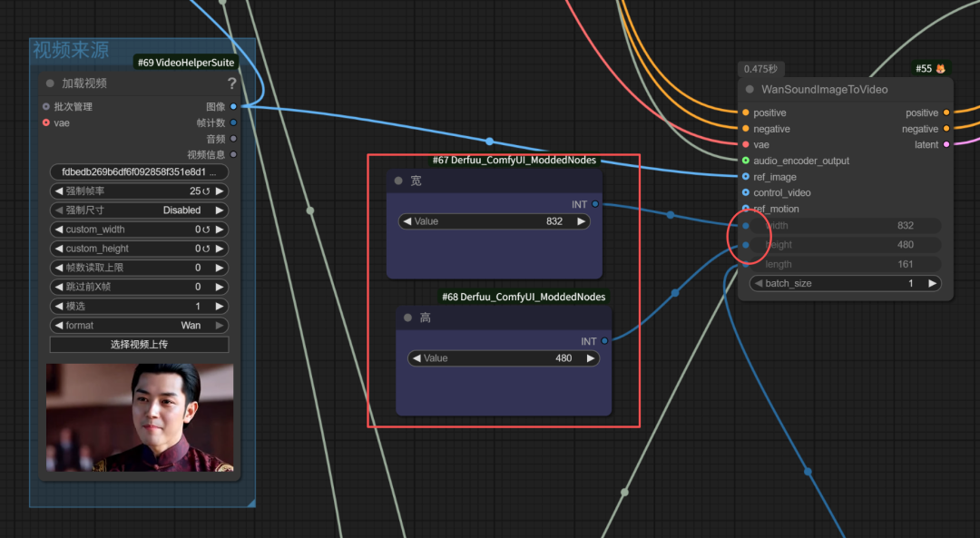Click the 视频信息 output socket
980x538 pixels.
234,154
